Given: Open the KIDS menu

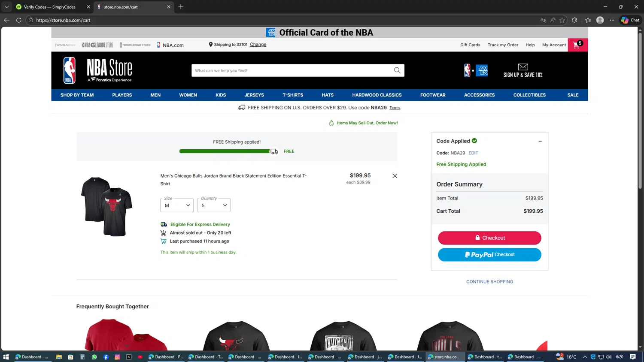Looking at the screenshot, I should [x=221, y=95].
